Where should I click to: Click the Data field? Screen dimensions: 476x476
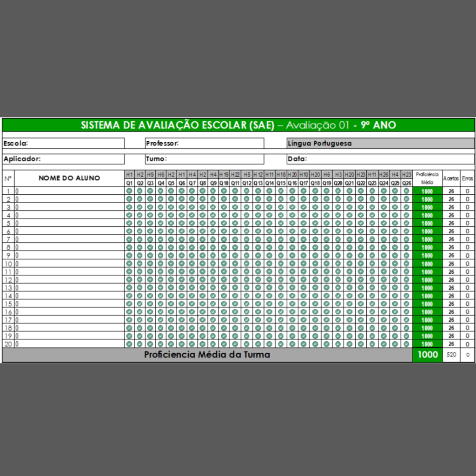(x=380, y=159)
